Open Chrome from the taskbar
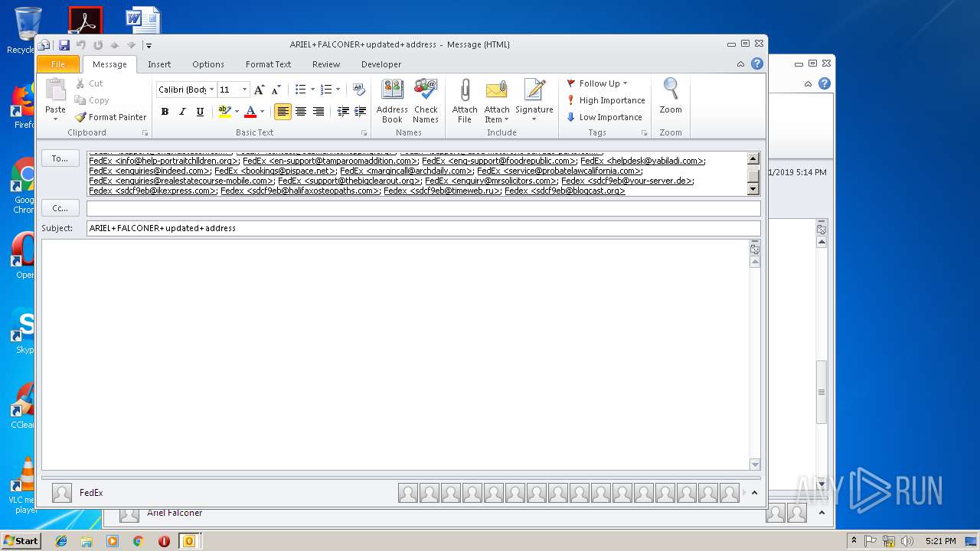Viewport: 980px width, 551px height. (138, 541)
